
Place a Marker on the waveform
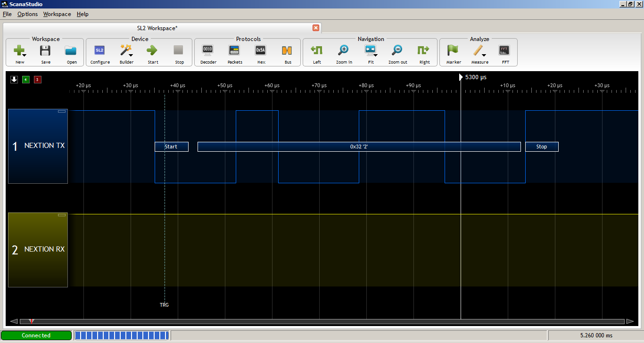pyautogui.click(x=453, y=52)
